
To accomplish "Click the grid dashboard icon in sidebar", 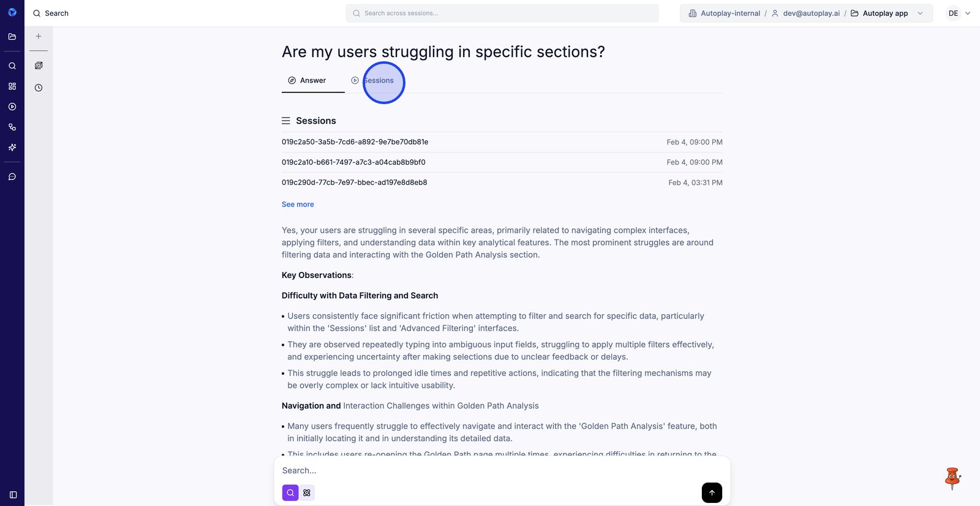I will click(x=12, y=86).
